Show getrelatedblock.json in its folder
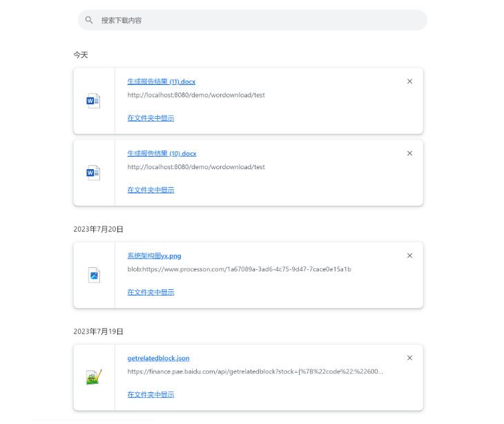Image resolution: width=504 pixels, height=424 pixels. [x=151, y=394]
